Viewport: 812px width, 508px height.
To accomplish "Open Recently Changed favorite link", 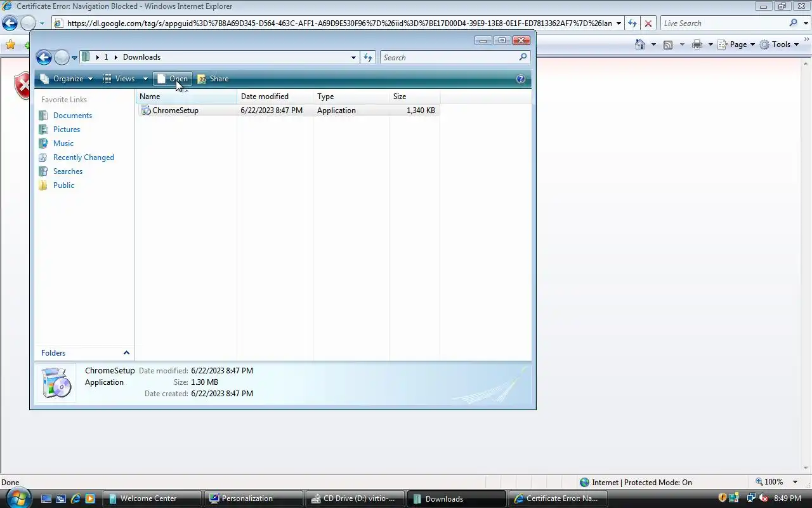I will pos(84,157).
